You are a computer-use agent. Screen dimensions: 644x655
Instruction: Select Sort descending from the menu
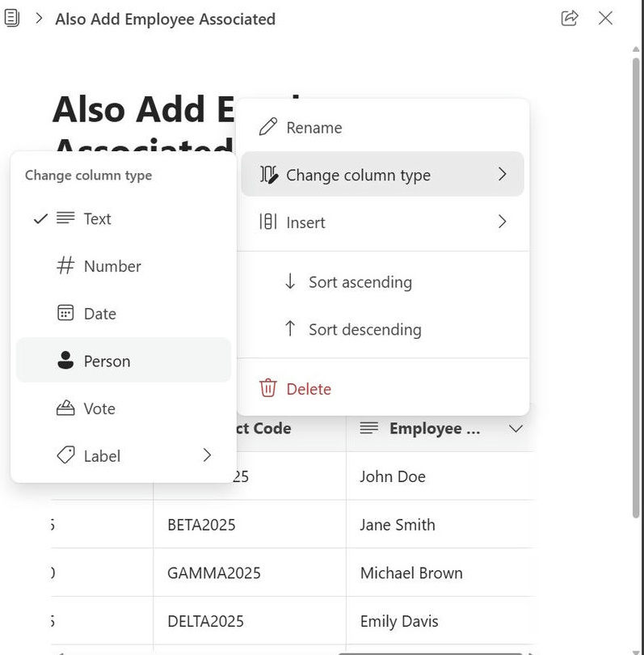(364, 329)
